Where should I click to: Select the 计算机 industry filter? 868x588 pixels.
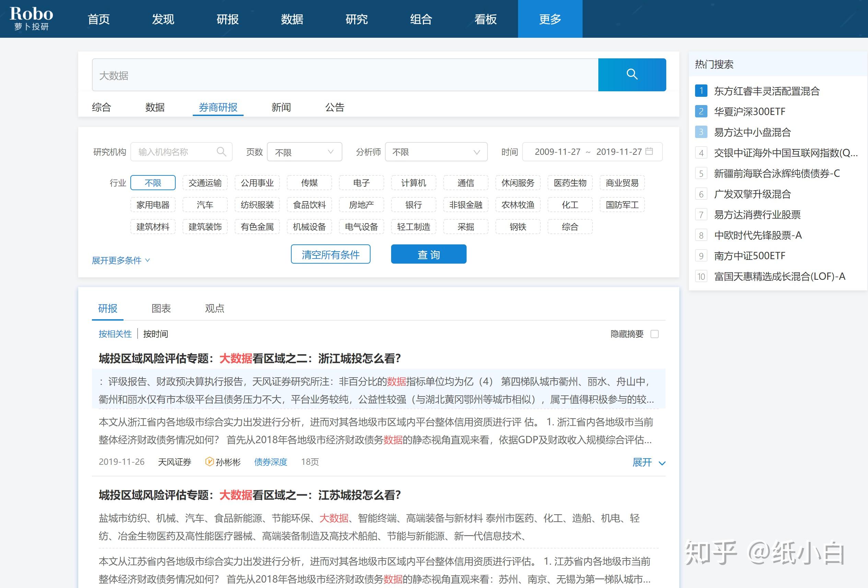[413, 183]
